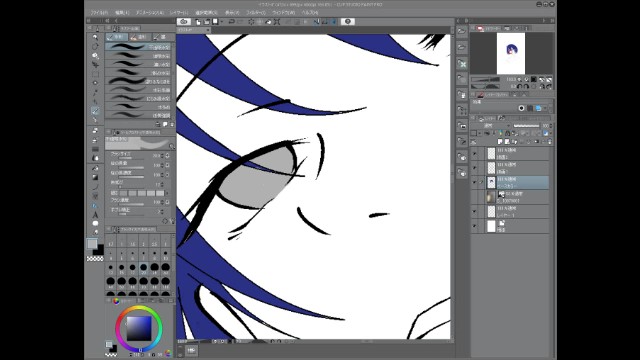The width and height of the screenshot is (640, 360).
Task: Select the rectangular Selection tool
Action: [x=95, y=74]
